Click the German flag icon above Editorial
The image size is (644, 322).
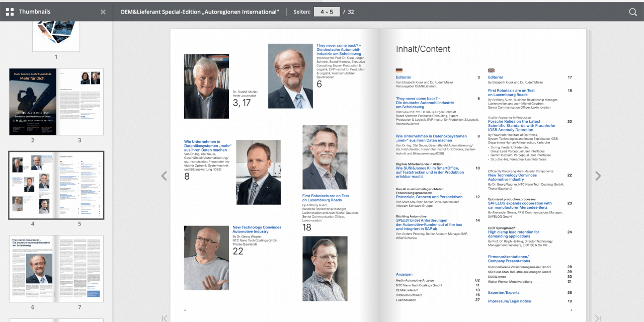point(399,70)
